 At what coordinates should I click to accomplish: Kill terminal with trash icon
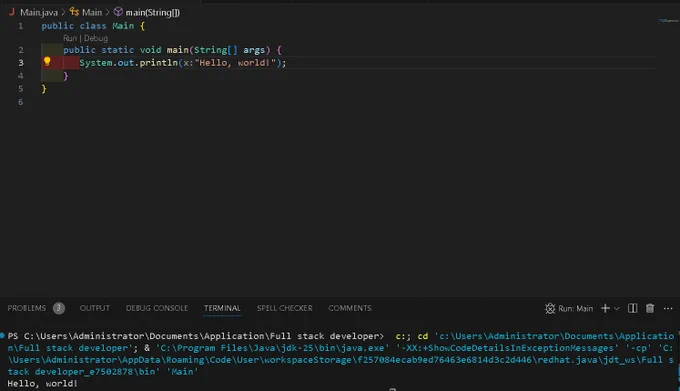pyautogui.click(x=650, y=308)
